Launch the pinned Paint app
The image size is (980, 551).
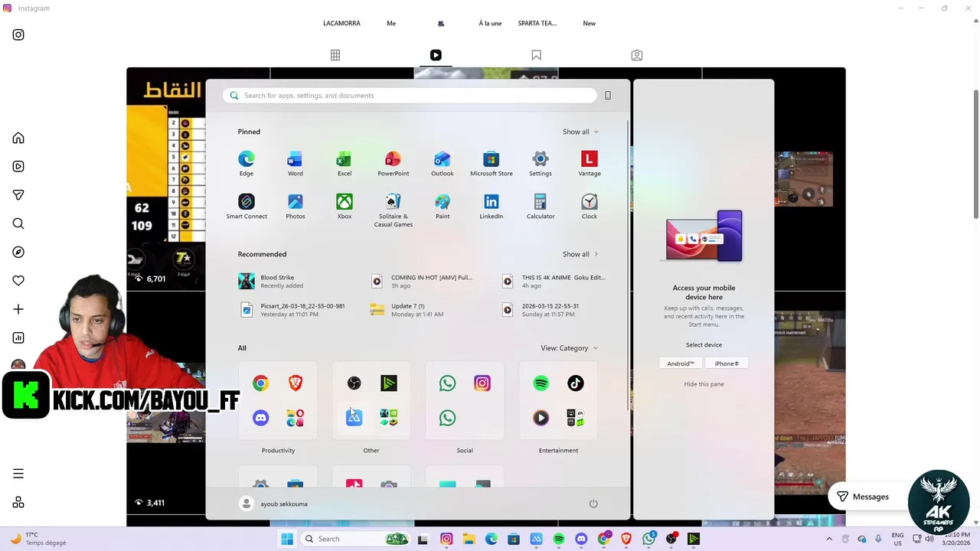click(x=442, y=207)
